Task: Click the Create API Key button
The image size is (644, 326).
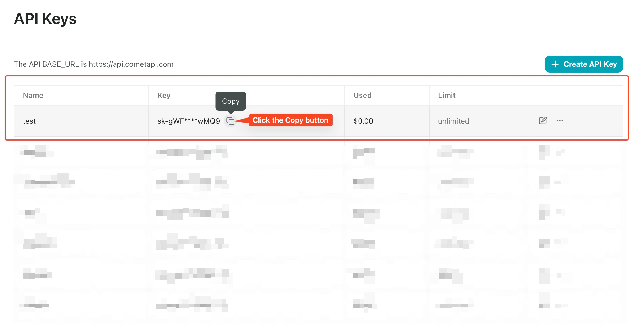Action: click(x=584, y=64)
